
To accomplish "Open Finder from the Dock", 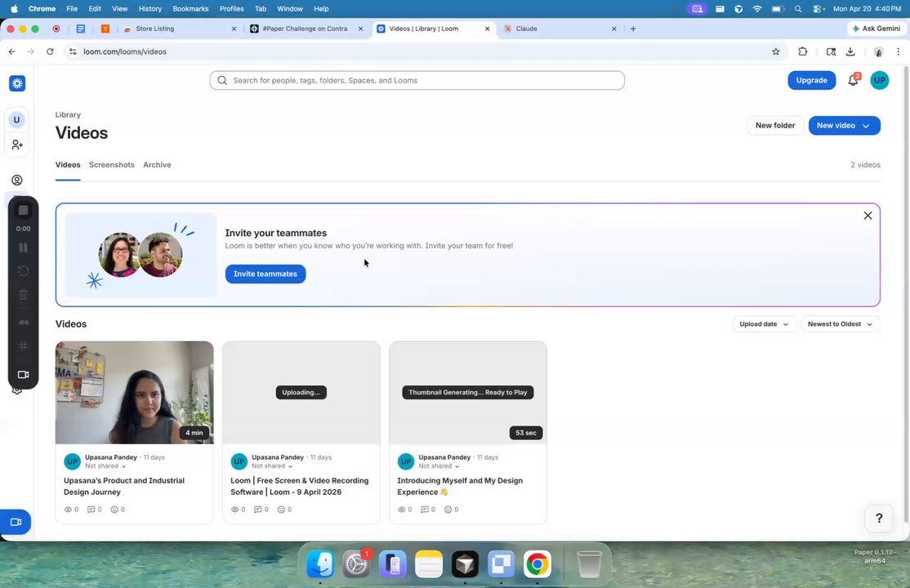I will (x=319, y=563).
